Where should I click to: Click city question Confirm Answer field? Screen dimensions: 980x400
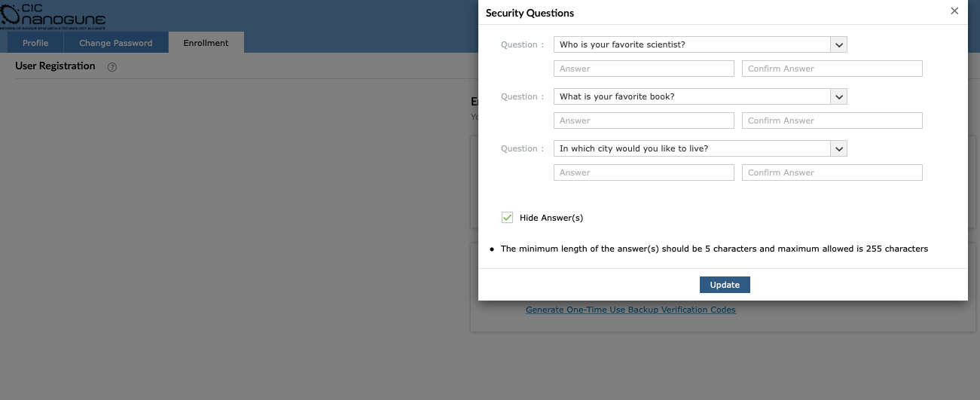click(x=832, y=173)
